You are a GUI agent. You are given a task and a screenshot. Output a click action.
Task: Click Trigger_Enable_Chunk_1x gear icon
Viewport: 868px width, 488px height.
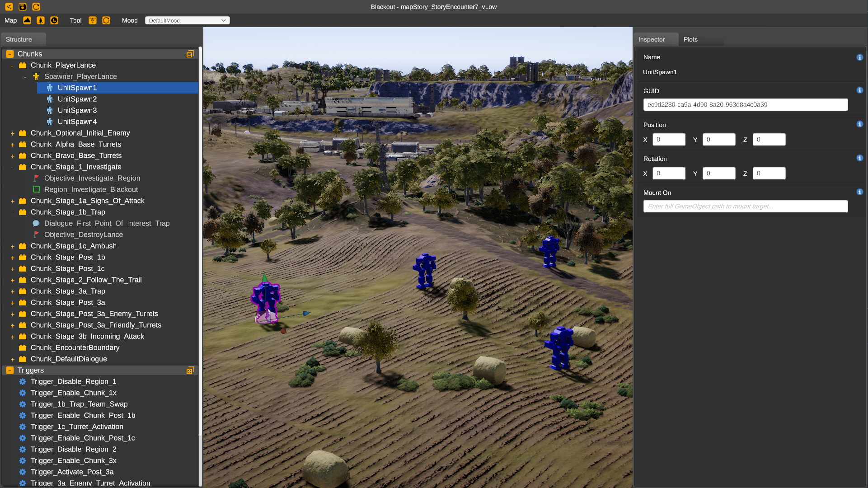tap(23, 393)
